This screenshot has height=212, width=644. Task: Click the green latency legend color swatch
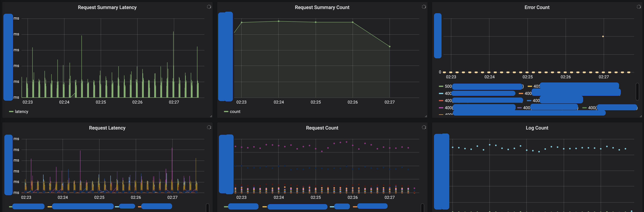pos(11,112)
